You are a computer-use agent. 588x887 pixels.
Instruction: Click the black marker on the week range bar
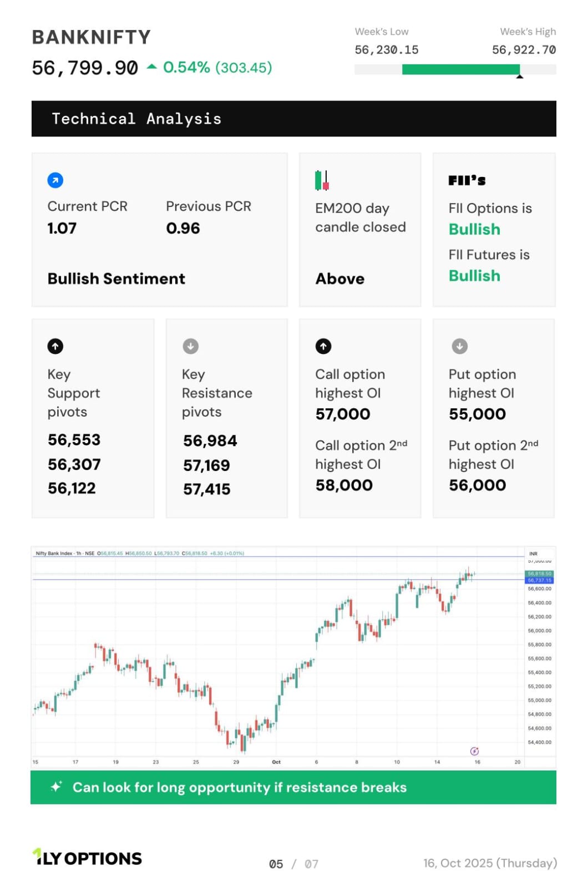pos(520,76)
